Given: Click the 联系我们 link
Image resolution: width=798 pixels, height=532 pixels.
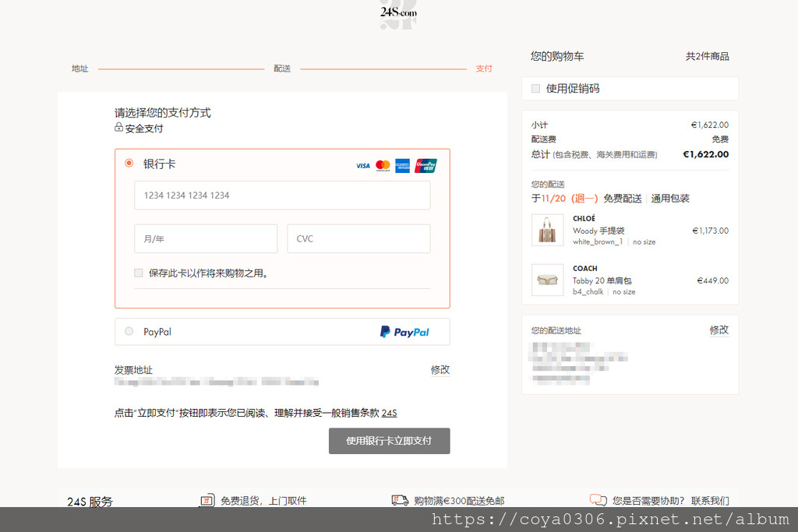Looking at the screenshot, I should pos(710,501).
